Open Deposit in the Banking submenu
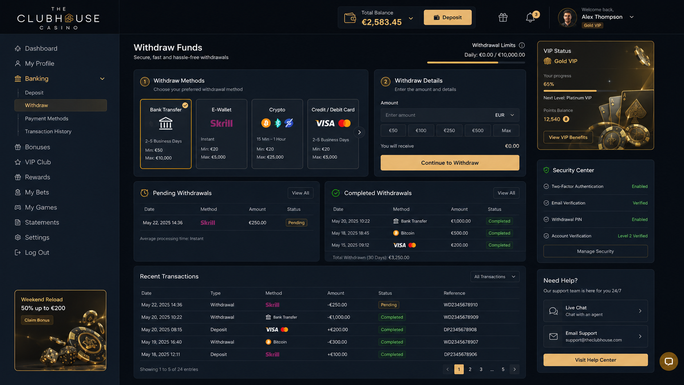The image size is (684, 385). click(34, 93)
